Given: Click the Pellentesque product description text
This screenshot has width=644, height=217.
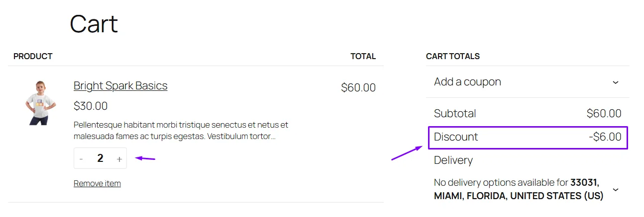Looking at the screenshot, I should [x=181, y=130].
